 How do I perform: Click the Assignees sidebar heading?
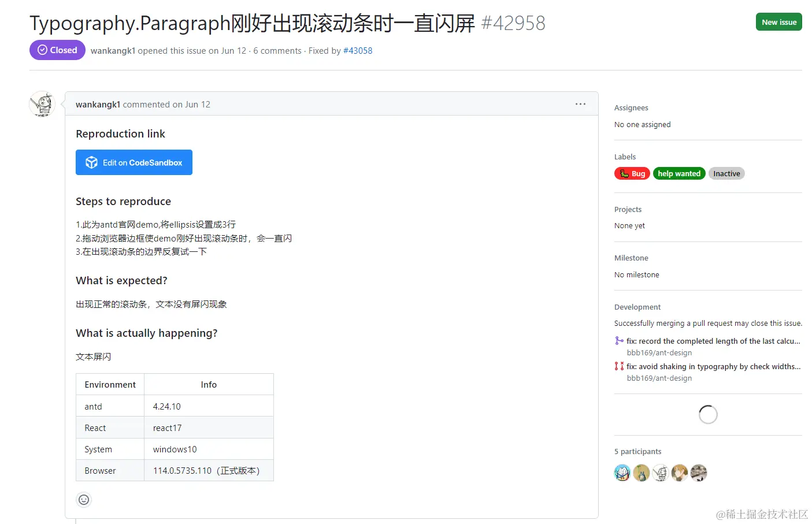pos(631,108)
